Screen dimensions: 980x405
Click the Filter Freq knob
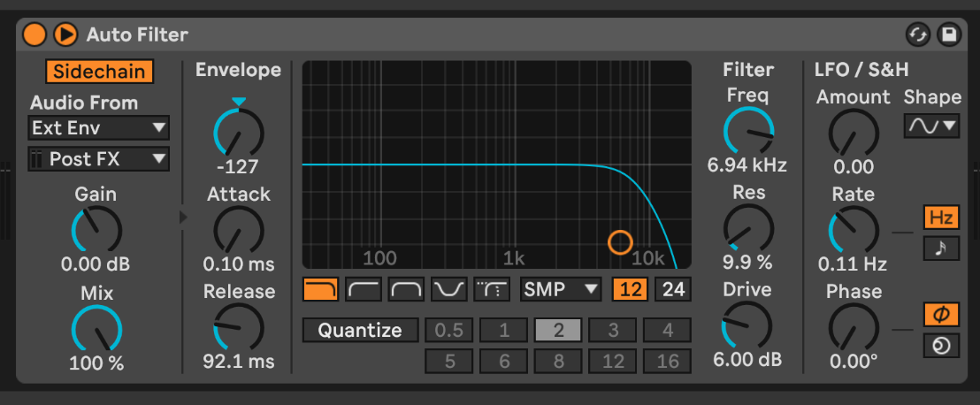point(748,131)
